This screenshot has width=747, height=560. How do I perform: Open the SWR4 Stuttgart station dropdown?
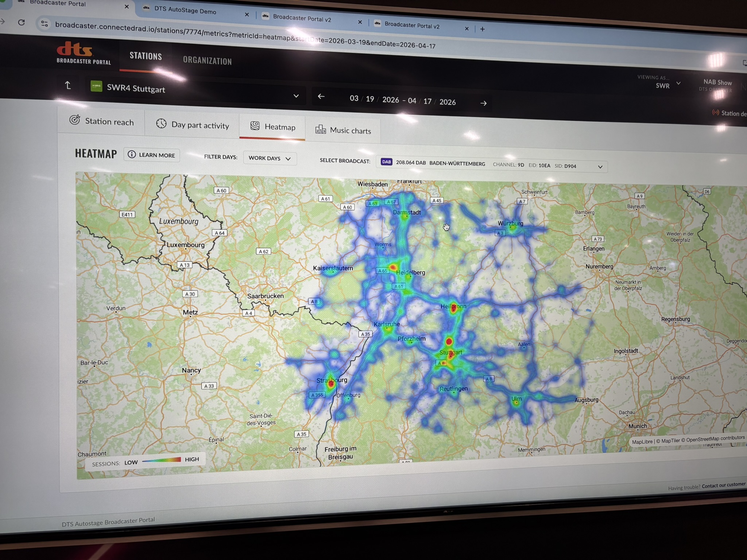[296, 96]
